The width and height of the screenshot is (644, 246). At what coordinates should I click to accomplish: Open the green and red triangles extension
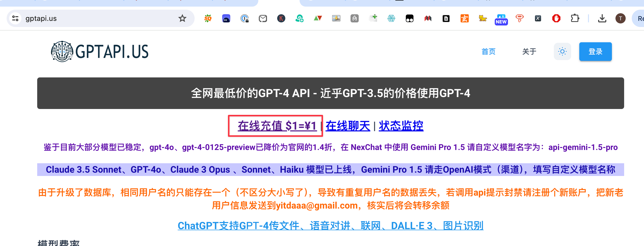click(318, 18)
